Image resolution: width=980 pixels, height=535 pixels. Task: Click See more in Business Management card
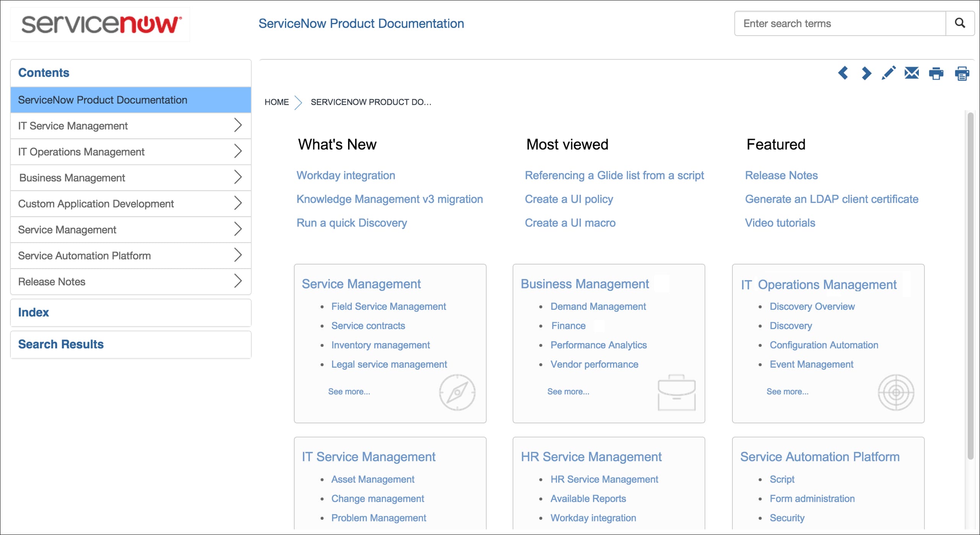[568, 391]
